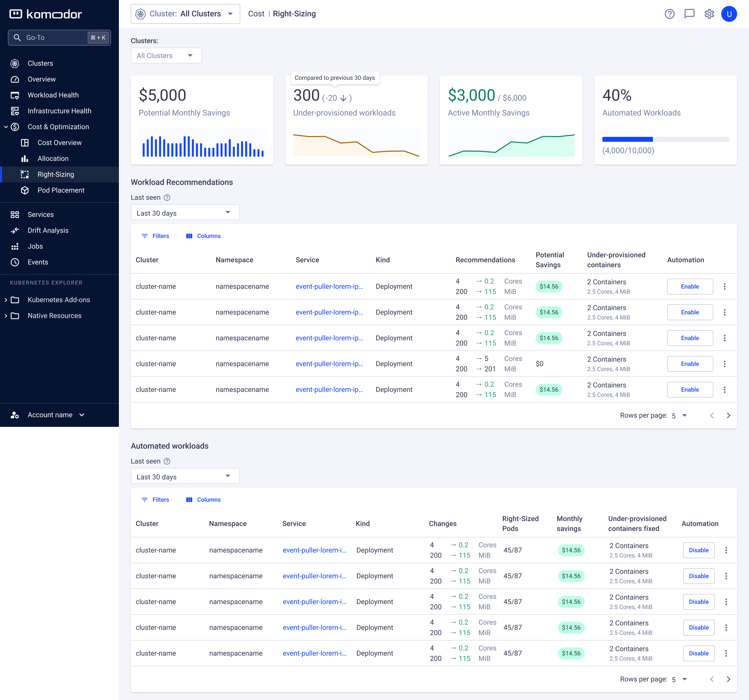749x700 pixels.
Task: Open the three-dot menu in first recommendations row
Action: [x=724, y=287]
